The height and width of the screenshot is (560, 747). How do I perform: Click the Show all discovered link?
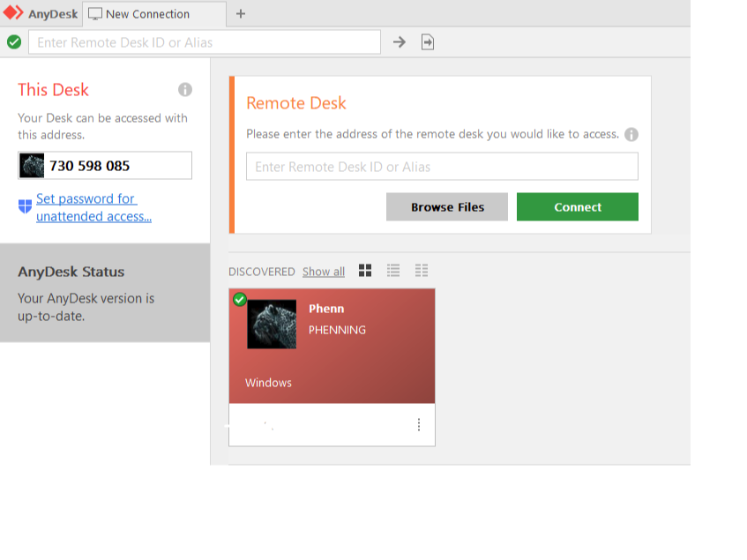pos(324,272)
